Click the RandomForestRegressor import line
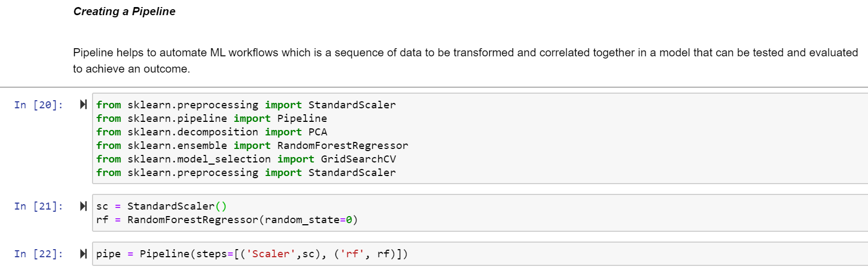The height and width of the screenshot is (280, 868). [252, 146]
